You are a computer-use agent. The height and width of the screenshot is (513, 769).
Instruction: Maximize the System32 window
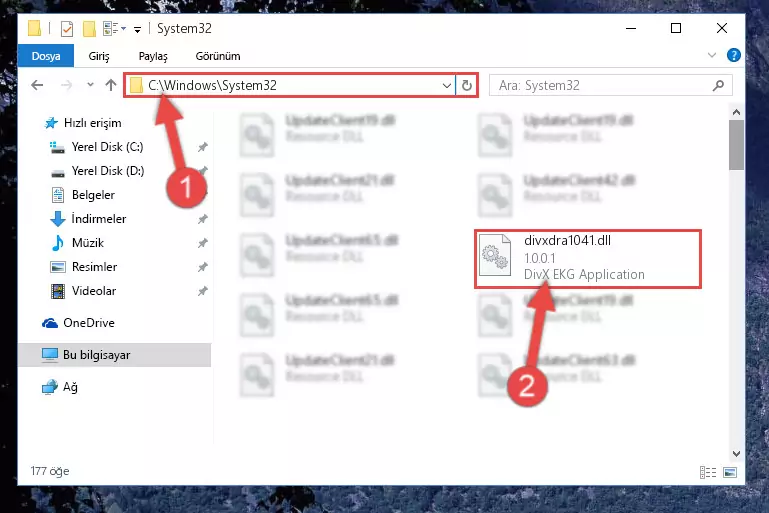point(676,28)
